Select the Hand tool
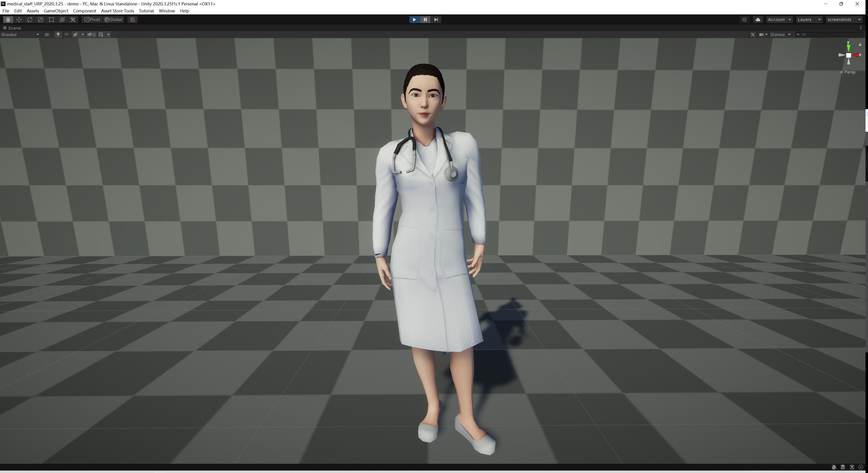Screen dimensions: 868x473 pyautogui.click(x=8, y=20)
